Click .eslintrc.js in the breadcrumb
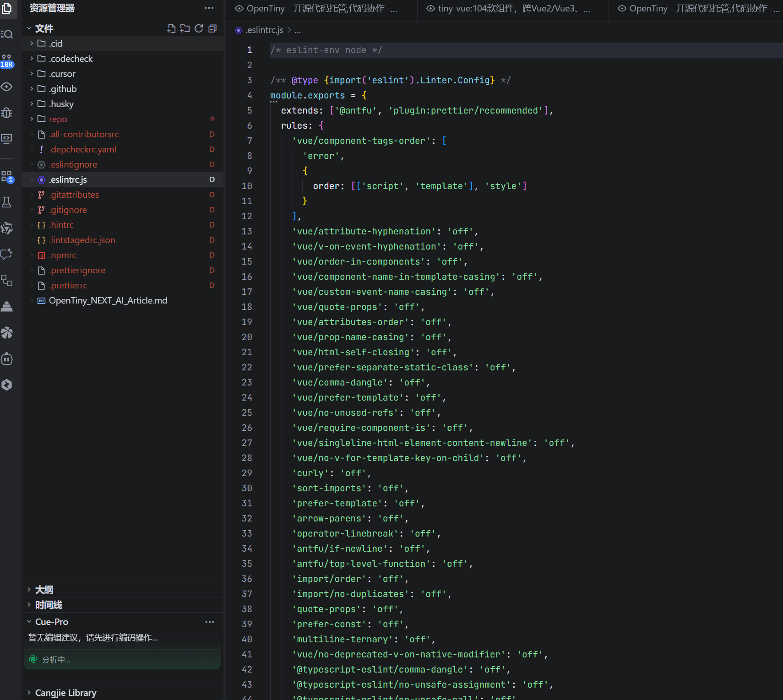 pyautogui.click(x=265, y=30)
